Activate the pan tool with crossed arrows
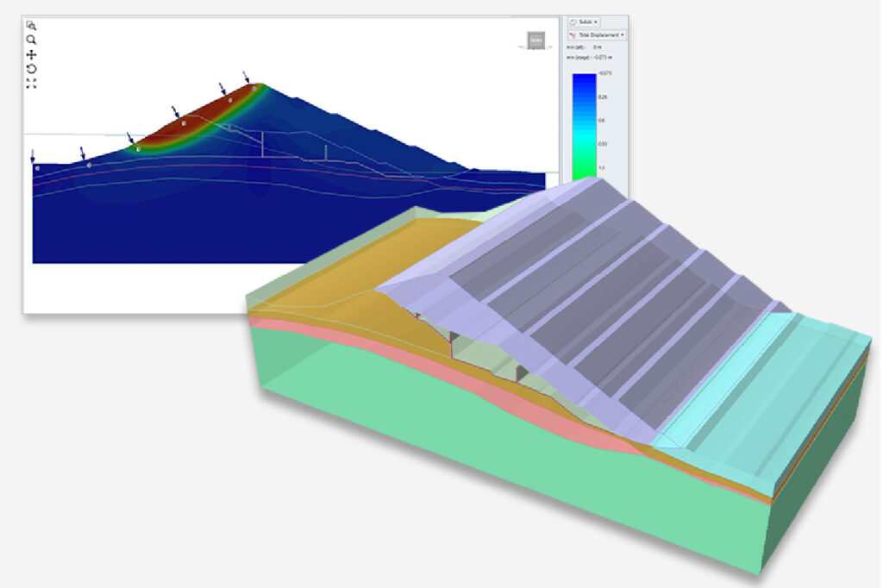The height and width of the screenshot is (588, 883). [31, 54]
